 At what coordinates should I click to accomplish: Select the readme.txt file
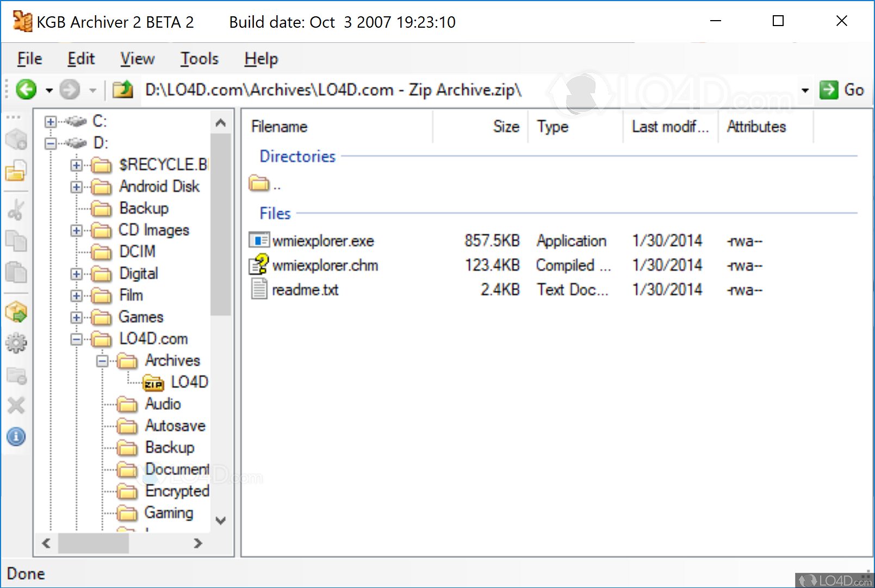tap(305, 290)
